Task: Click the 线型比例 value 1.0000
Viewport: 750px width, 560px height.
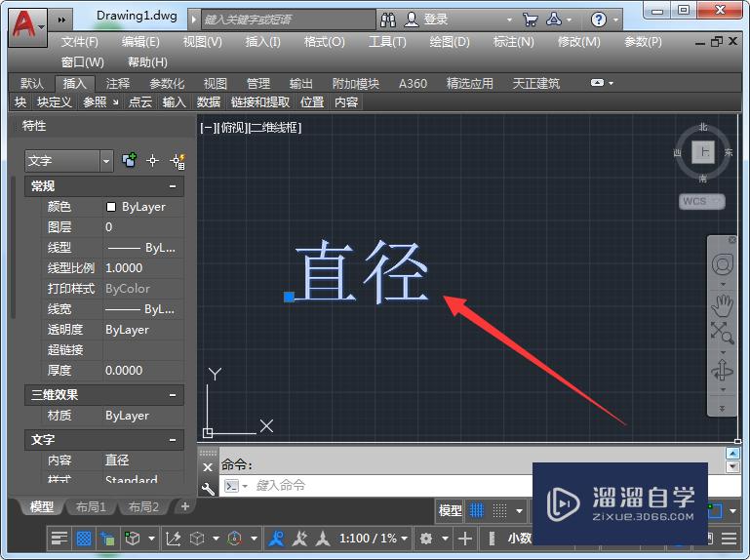Action: coord(124,268)
